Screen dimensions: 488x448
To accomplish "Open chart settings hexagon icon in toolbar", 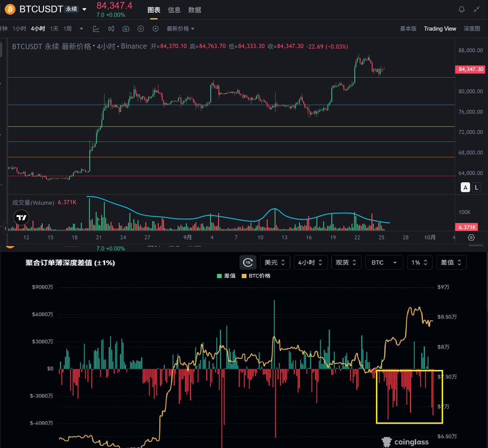I will pyautogui.click(x=155, y=29).
